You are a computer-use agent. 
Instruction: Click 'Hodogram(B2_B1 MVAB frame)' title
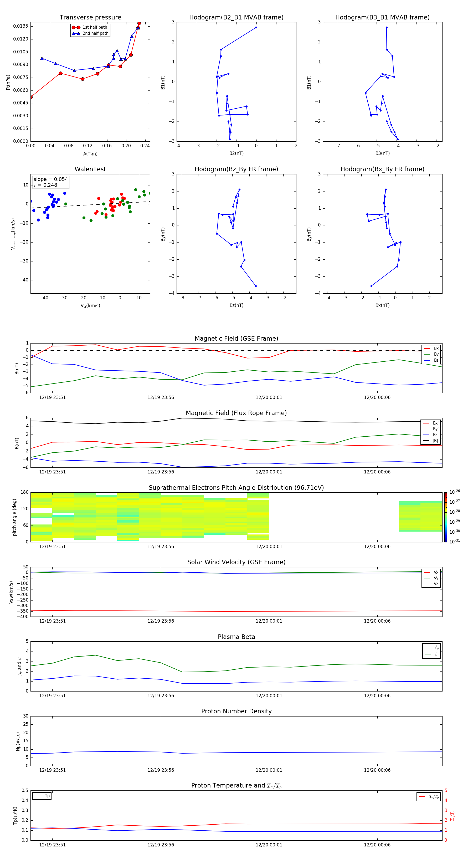click(x=236, y=18)
